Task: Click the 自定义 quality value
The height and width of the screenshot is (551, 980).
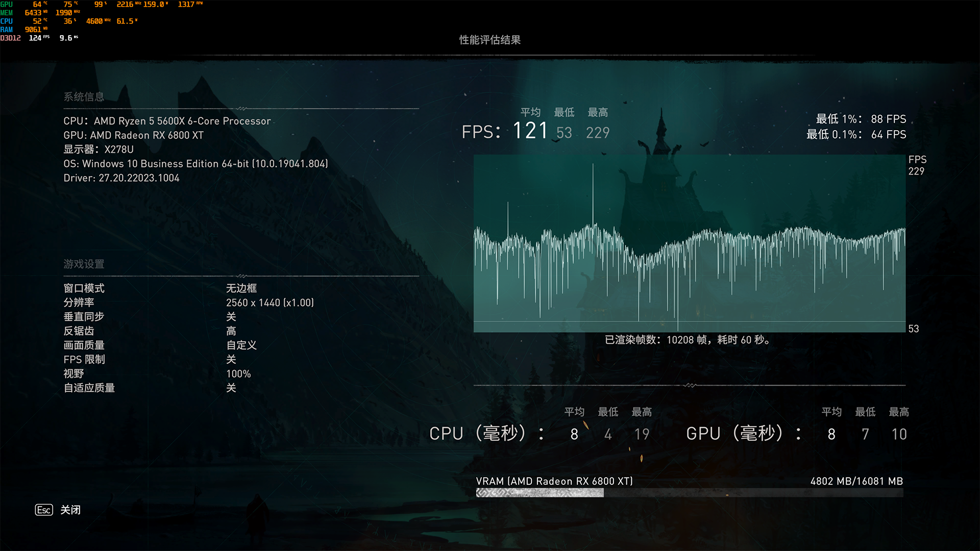Action: 241,345
